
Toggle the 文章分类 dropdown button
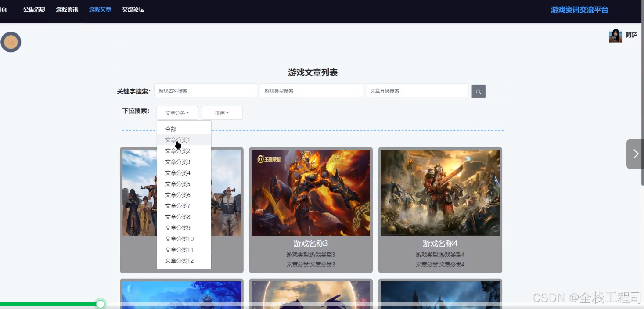(x=177, y=113)
